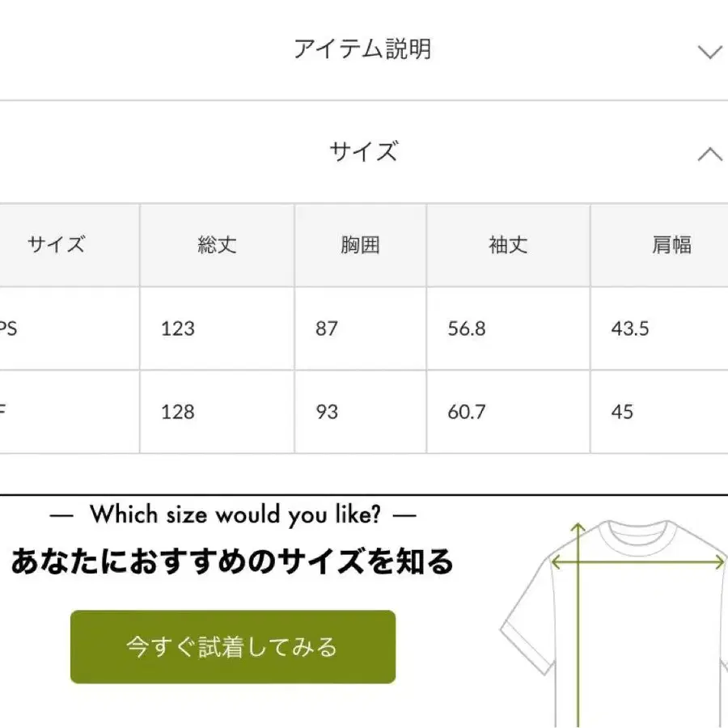Click the 123 total length cell
The height and width of the screenshot is (728, 728).
(x=178, y=328)
